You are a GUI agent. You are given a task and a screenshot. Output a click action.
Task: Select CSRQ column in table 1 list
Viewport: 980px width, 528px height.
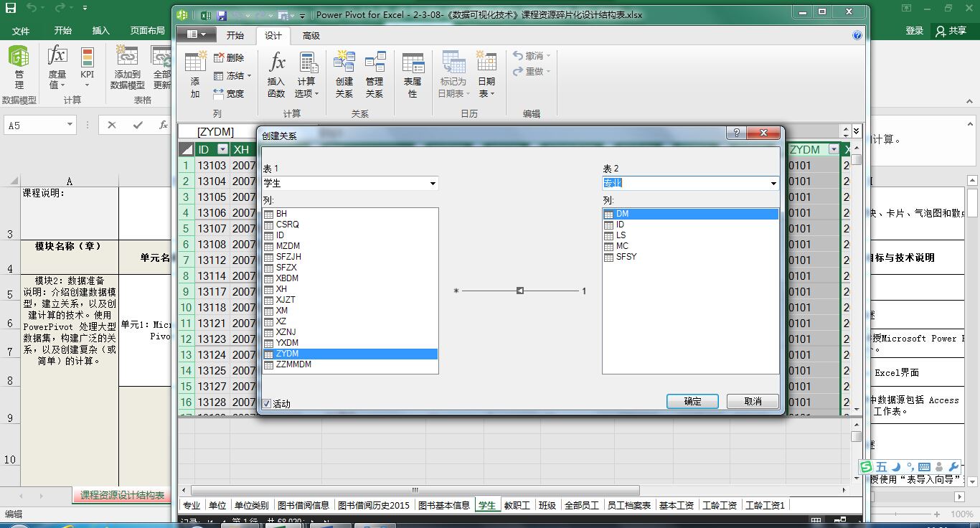(350, 225)
